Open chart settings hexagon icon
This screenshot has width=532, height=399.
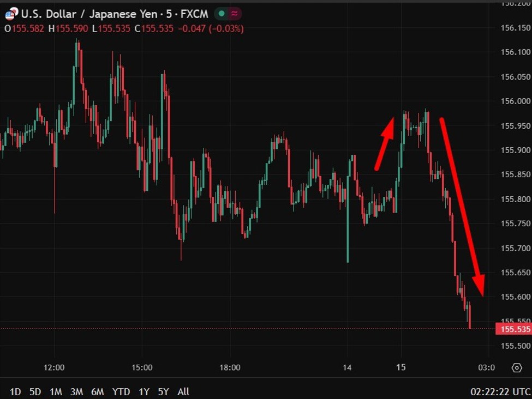[x=516, y=368]
